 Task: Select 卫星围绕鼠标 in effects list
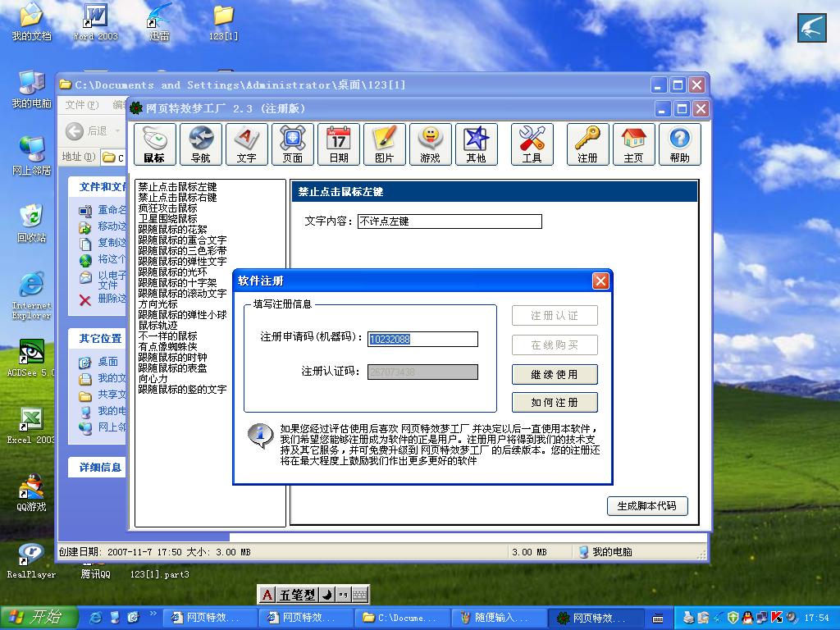click(167, 218)
